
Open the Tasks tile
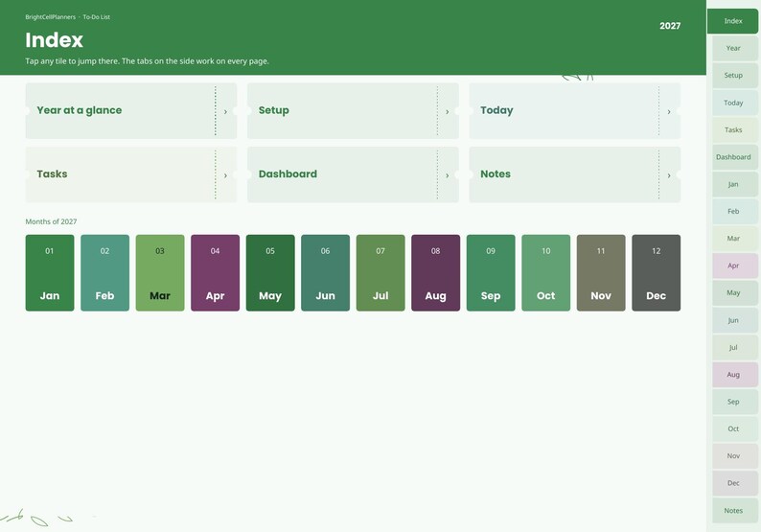coord(131,174)
